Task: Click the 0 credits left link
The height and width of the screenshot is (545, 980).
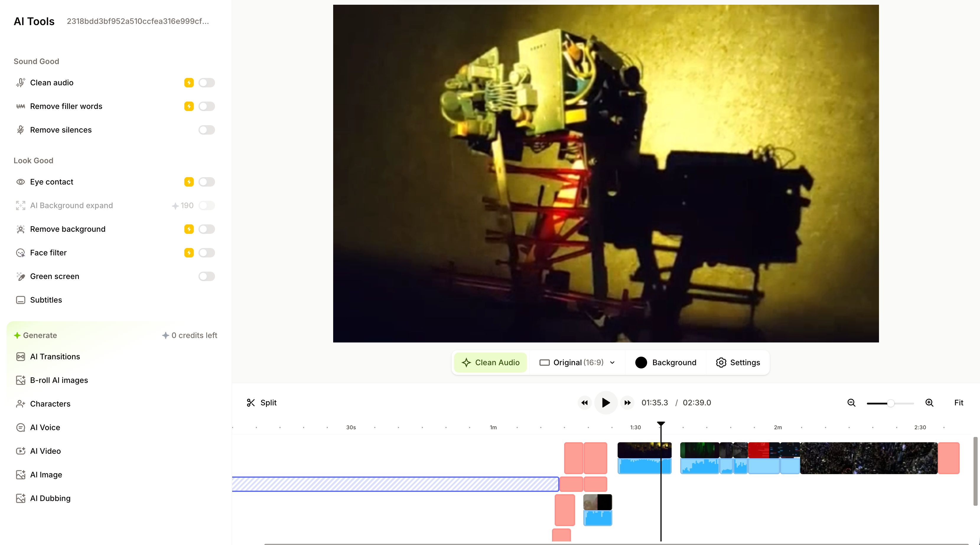Action: [189, 335]
